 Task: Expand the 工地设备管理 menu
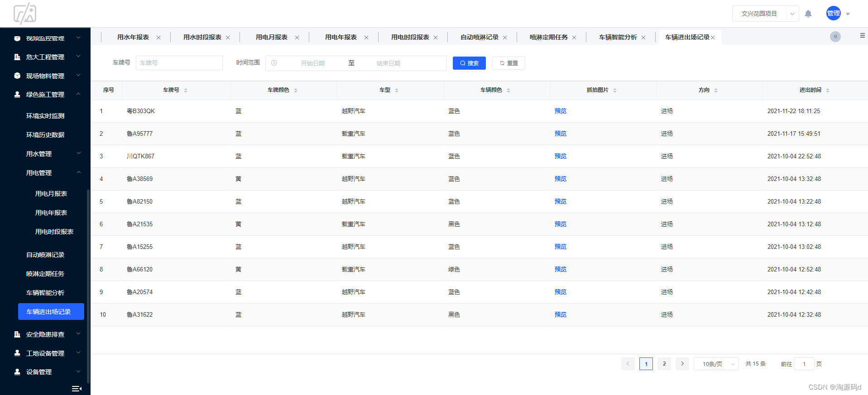tap(45, 353)
